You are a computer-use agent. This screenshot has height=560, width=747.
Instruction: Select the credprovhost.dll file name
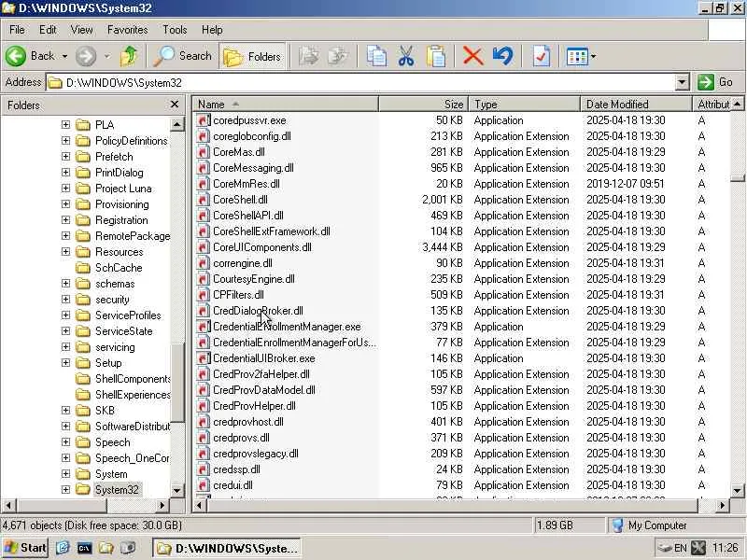[x=248, y=422]
